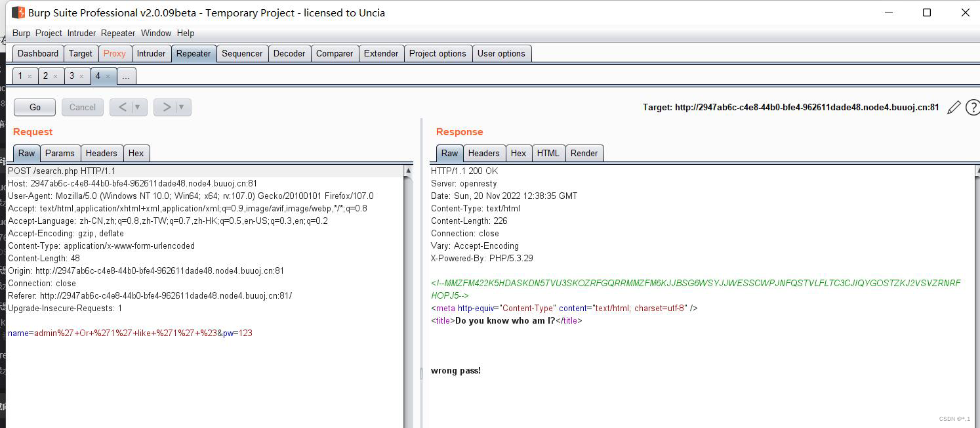Viewport: 980px width, 428px height.
Task: Switch to the Comparer tab
Action: (335, 53)
